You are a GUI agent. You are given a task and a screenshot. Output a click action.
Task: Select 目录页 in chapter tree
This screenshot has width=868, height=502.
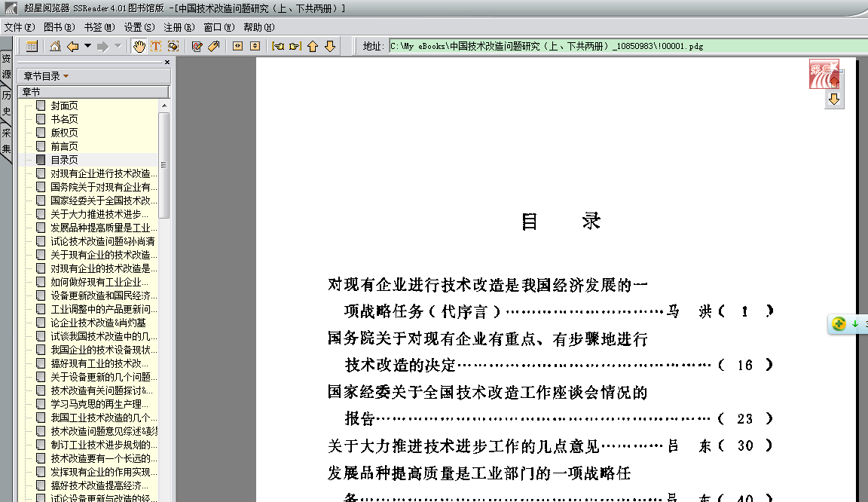pyautogui.click(x=64, y=160)
